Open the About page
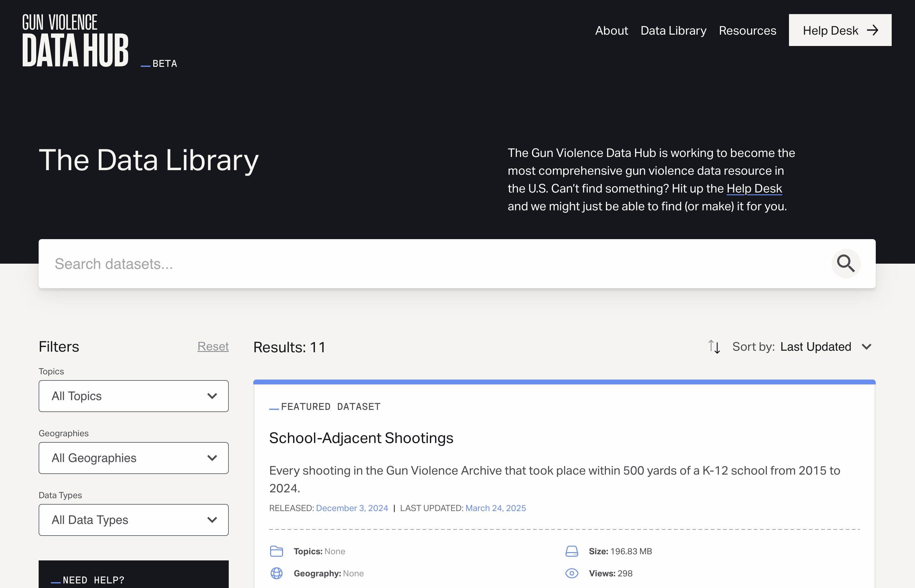Screen dimensions: 915x588 point(611,31)
